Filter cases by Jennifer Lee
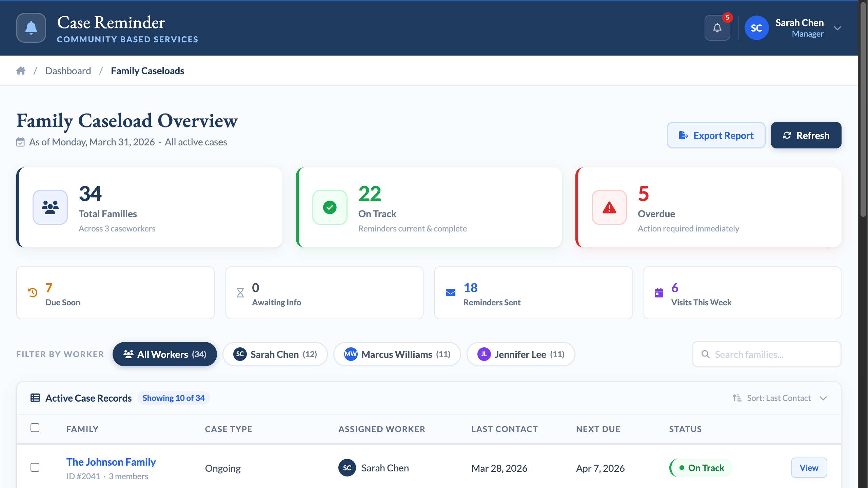This screenshot has width=868, height=488. tap(521, 354)
